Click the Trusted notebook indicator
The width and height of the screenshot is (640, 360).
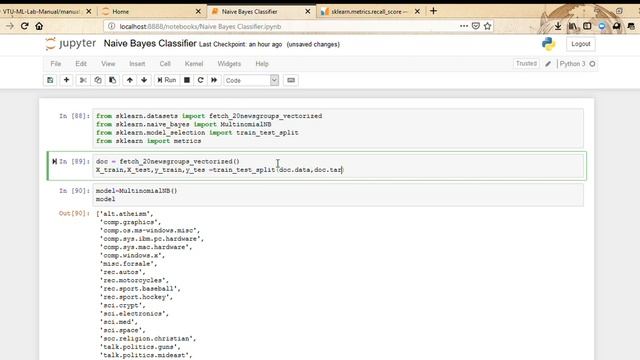(x=526, y=64)
